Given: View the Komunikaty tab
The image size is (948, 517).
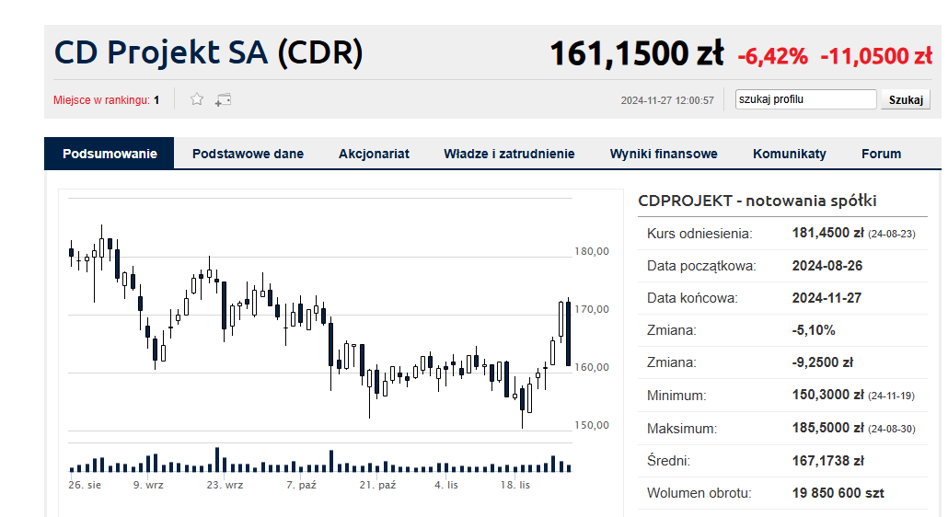Looking at the screenshot, I should click(789, 154).
